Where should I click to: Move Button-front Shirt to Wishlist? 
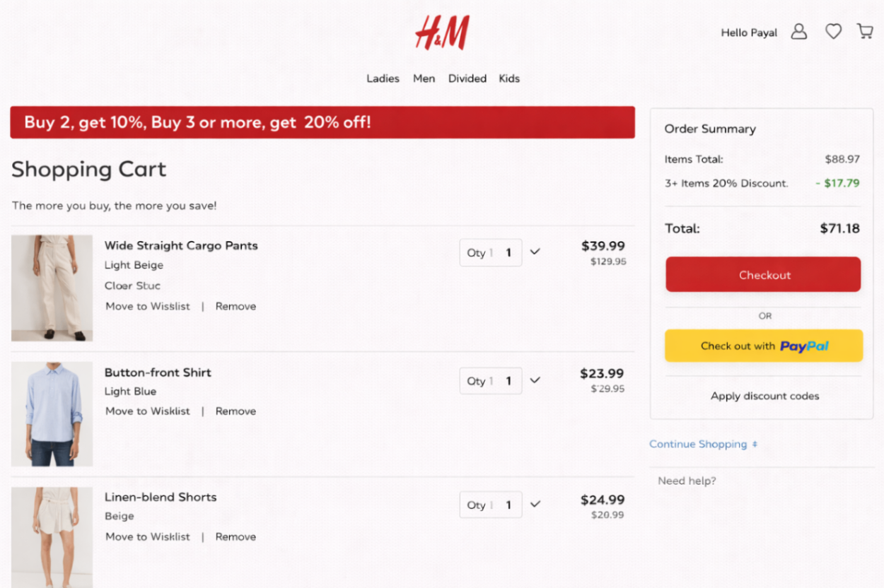coord(147,411)
